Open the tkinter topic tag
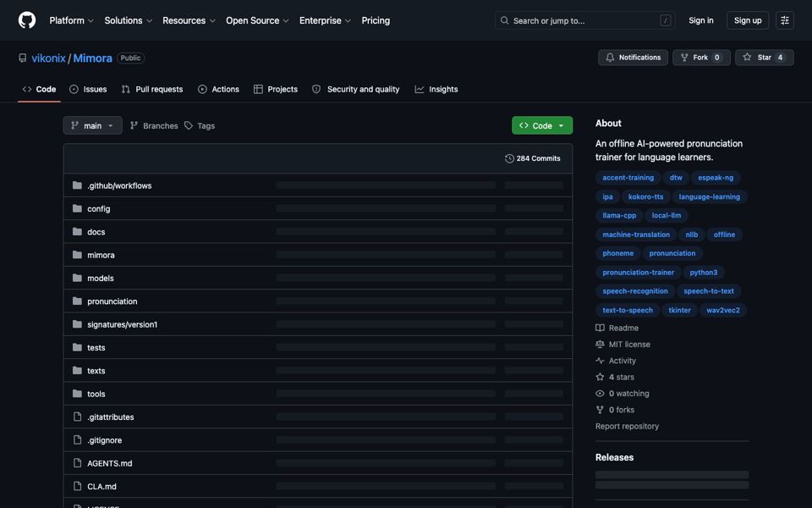Viewport: 812px width, 508px height. click(679, 310)
